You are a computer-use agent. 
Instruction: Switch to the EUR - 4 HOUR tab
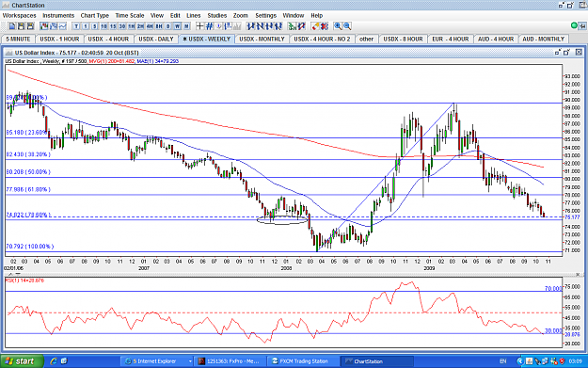(450, 39)
